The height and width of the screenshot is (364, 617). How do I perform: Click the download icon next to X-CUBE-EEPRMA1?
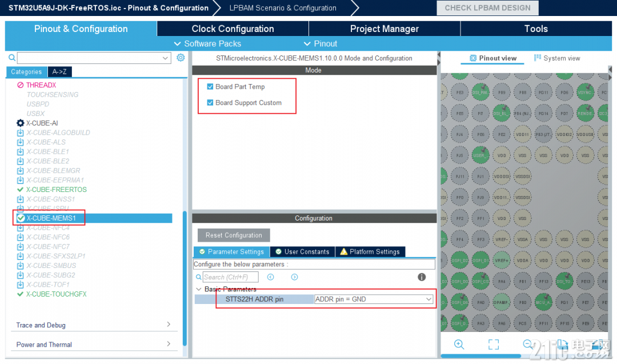[x=21, y=180]
